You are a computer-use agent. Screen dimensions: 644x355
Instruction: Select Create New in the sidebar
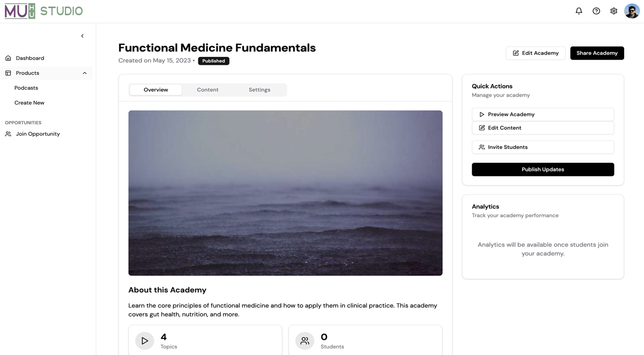(29, 102)
